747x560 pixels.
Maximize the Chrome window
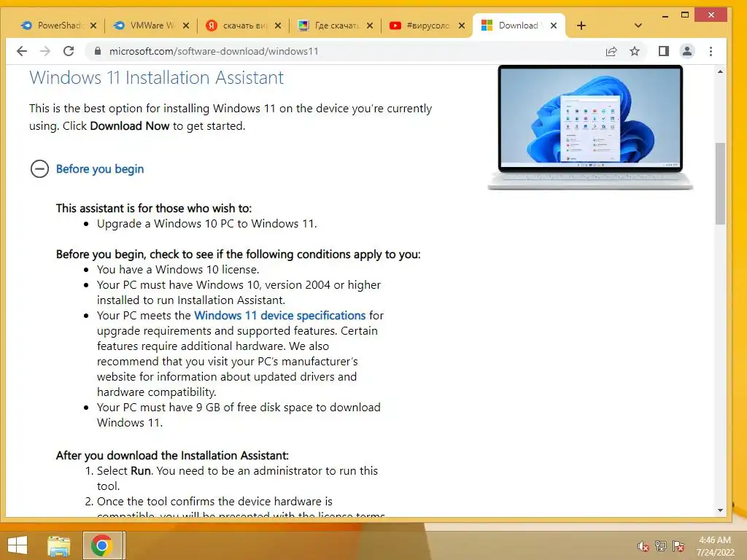685,15
